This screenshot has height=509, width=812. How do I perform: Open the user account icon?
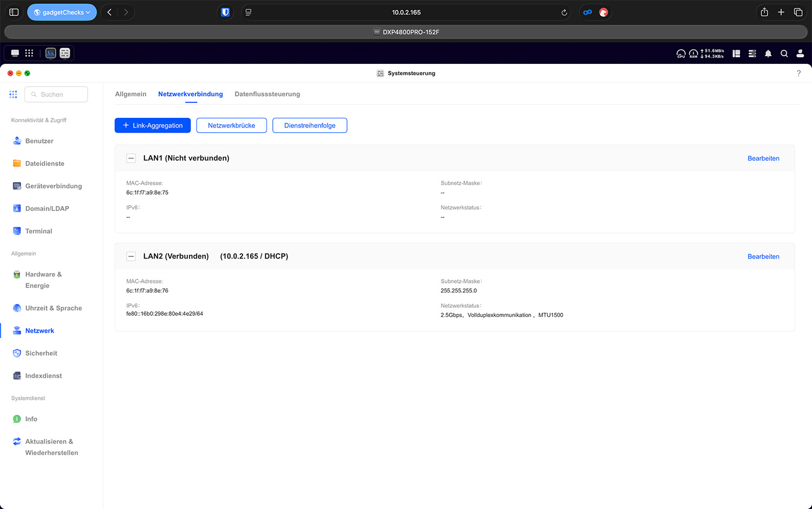(x=800, y=54)
